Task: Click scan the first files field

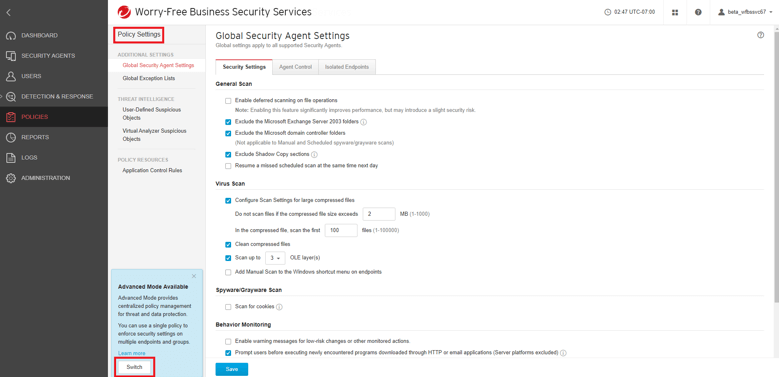Action: click(x=341, y=230)
